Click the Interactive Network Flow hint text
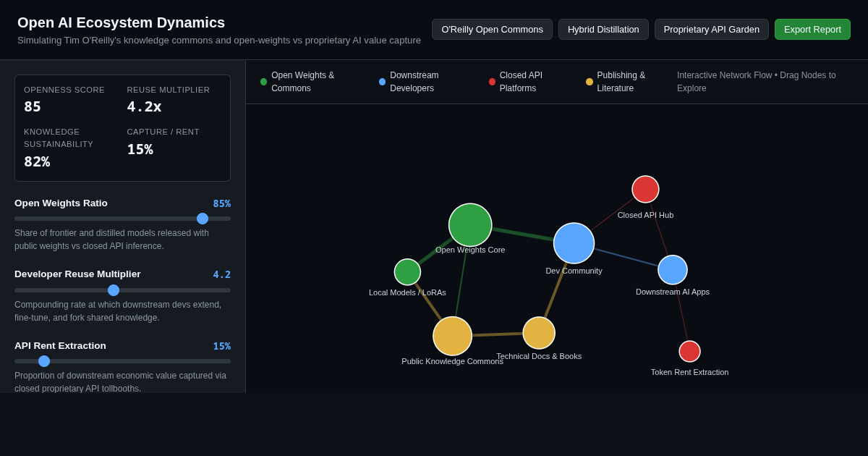Image resolution: width=868 pixels, height=456 pixels. (757, 82)
